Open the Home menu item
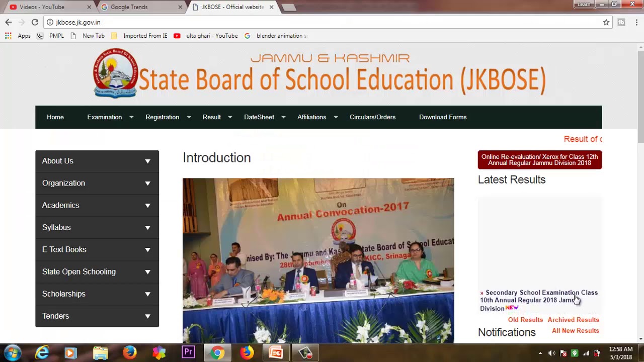Screen dimensions: 644x362 (x=55, y=117)
